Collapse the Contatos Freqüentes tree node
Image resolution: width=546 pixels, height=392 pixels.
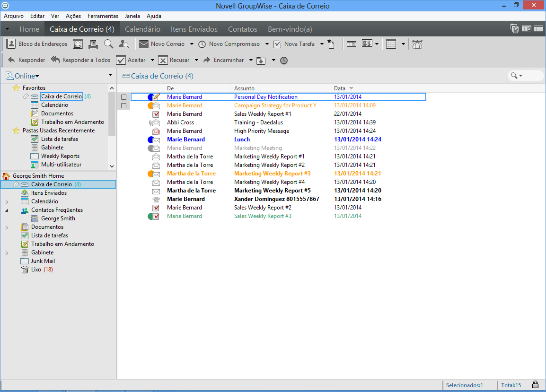click(x=7, y=210)
